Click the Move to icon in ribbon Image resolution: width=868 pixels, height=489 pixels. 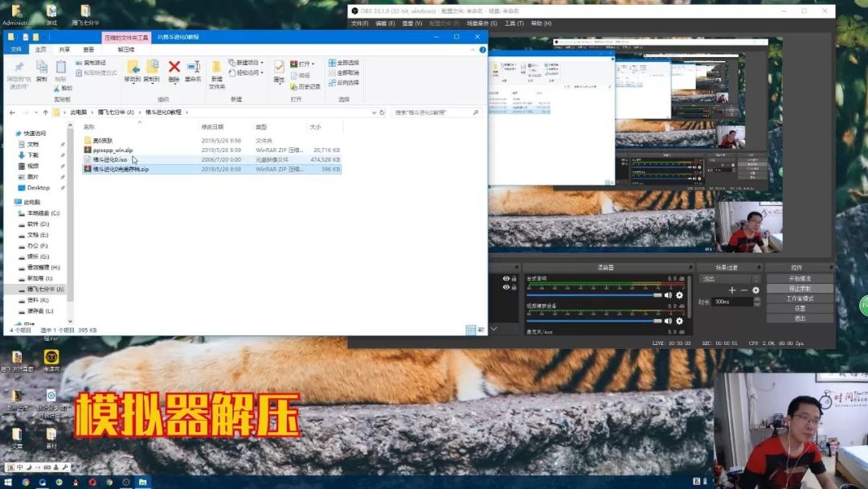click(x=133, y=67)
